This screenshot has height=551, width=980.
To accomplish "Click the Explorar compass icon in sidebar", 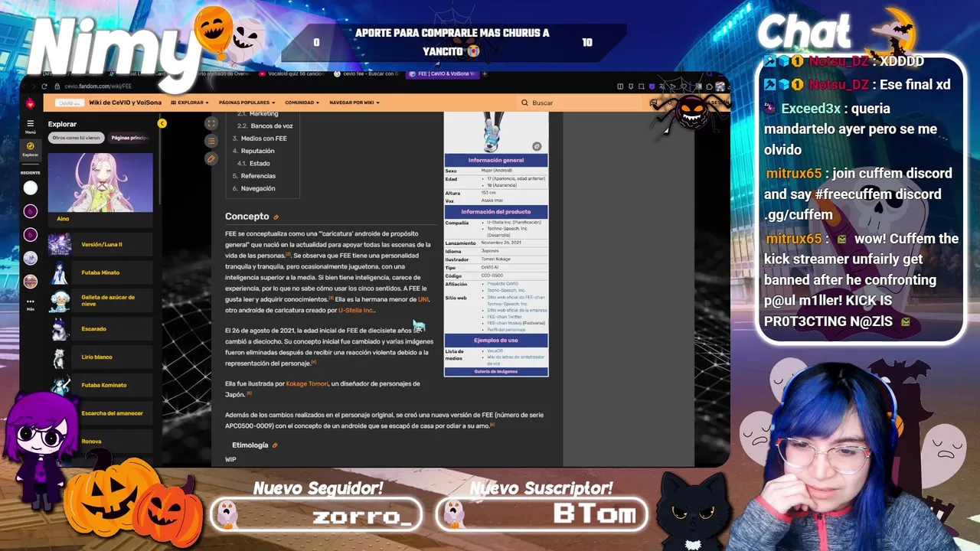I will (31, 146).
